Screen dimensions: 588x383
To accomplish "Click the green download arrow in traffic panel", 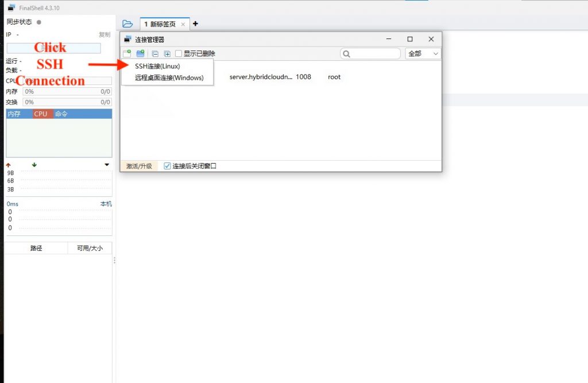I will pos(34,164).
